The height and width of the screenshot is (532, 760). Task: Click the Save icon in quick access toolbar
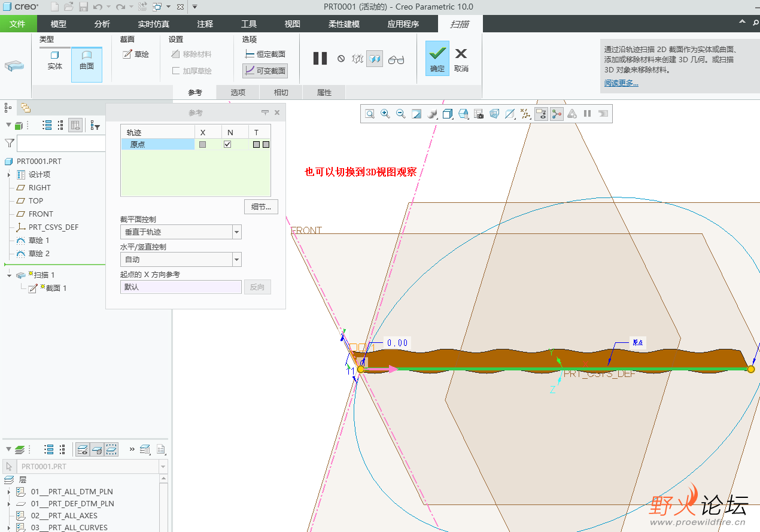(83, 7)
